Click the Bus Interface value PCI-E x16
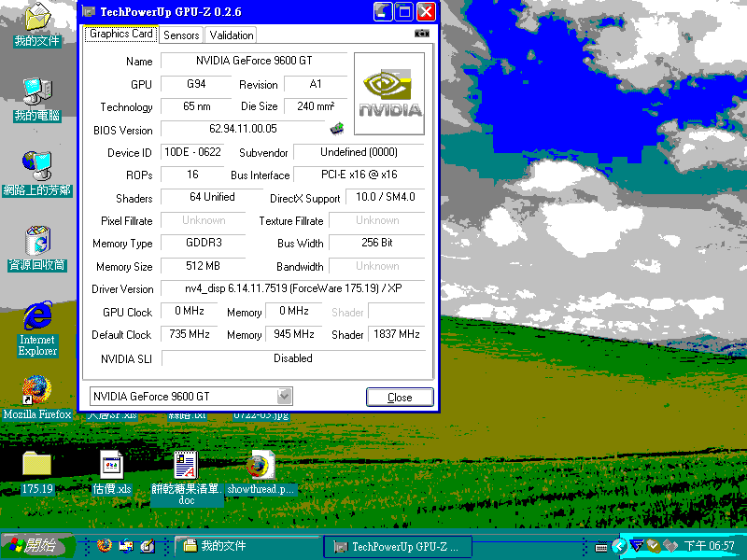The width and height of the screenshot is (747, 560). 359,175
